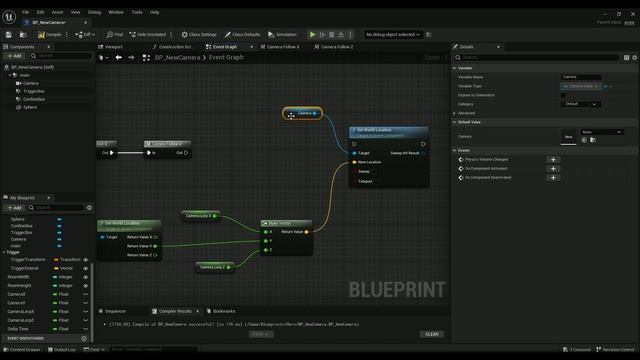Open the Compile options three-dot menu
Image resolution: width=640 pixels, height=360 pixels.
(67, 35)
